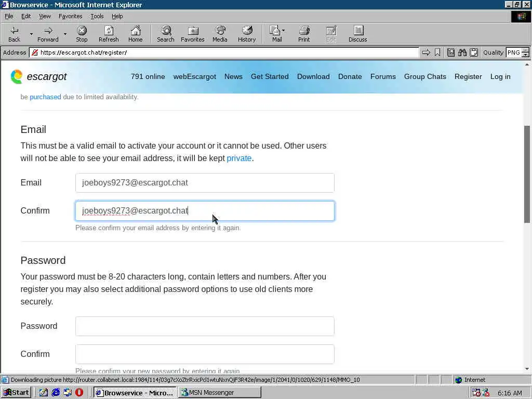Viewport: 532px width, 399px height.
Task: Switch to MSN Messenger taskbar window
Action: 220,393
